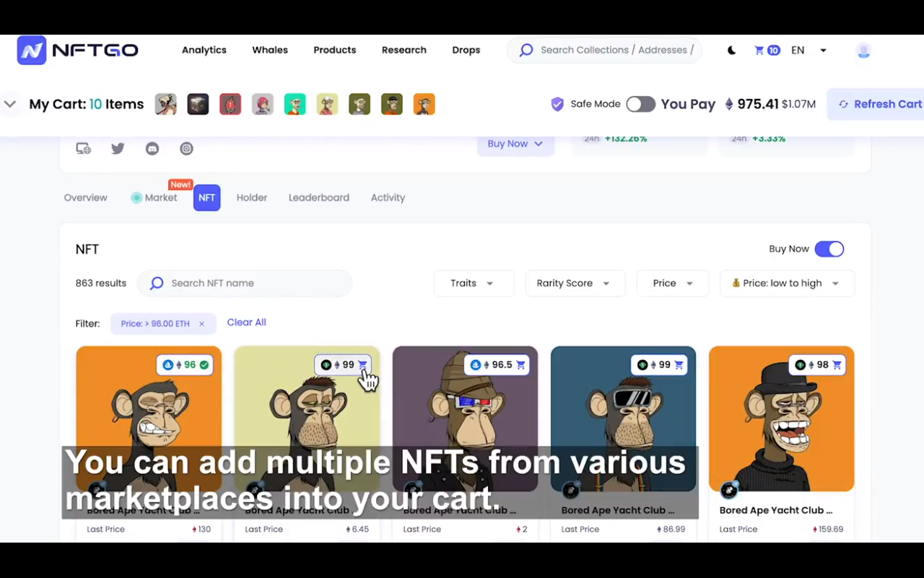Screen dimensions: 924x578
Task: Open the Twitter profile icon
Action: tap(118, 148)
